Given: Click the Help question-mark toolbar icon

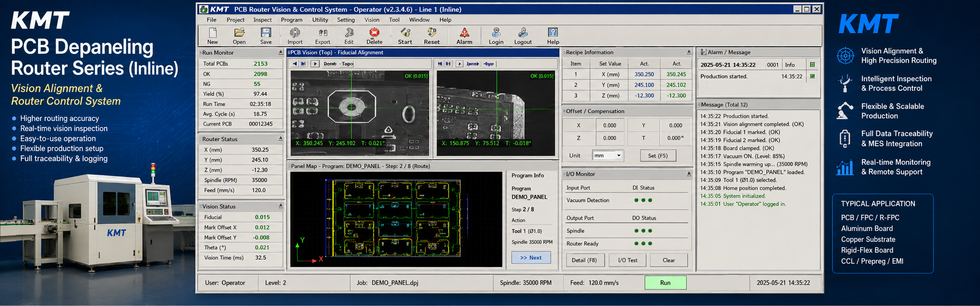Looking at the screenshot, I should click(553, 33).
